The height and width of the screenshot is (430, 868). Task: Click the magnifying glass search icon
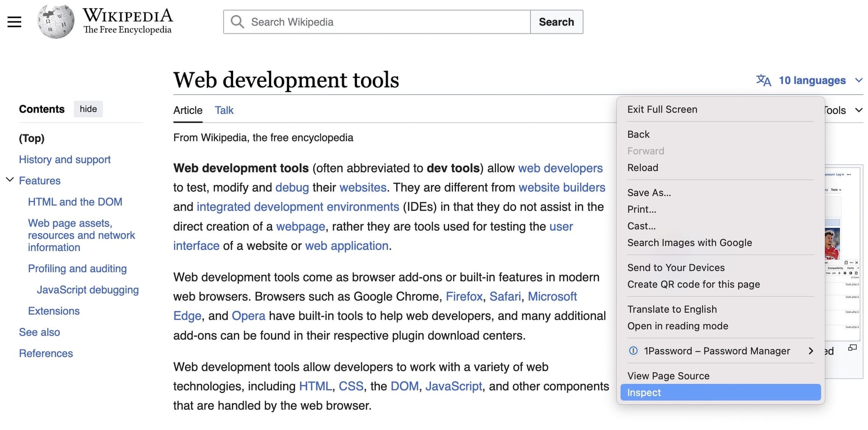pyautogui.click(x=237, y=21)
